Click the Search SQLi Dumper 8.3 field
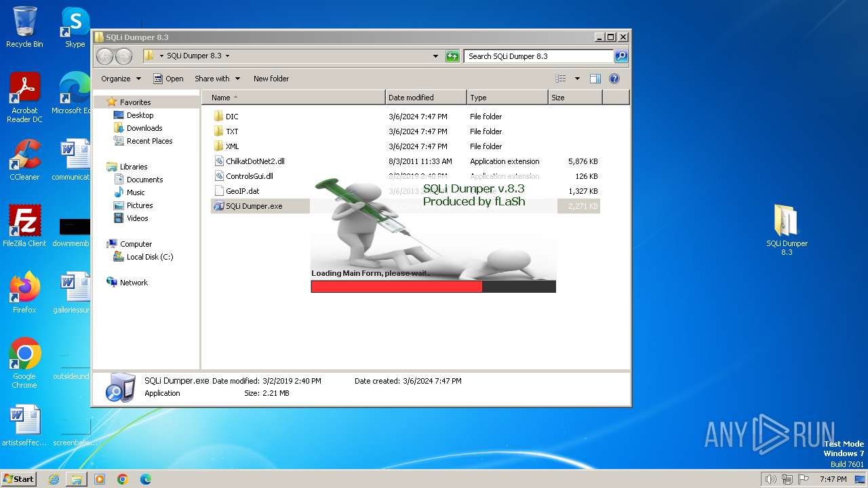Image resolution: width=868 pixels, height=488 pixels. click(x=539, y=56)
